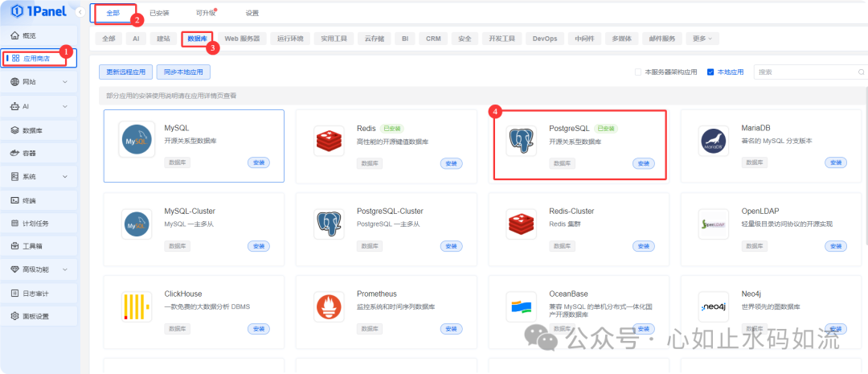Install PostgreSQL via its 安装 button

coord(643,163)
